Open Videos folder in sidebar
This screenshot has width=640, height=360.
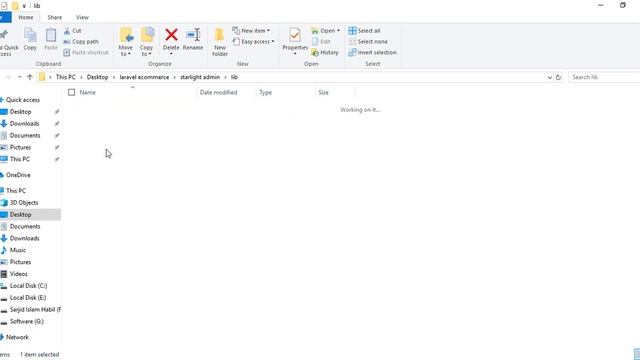[18, 274]
